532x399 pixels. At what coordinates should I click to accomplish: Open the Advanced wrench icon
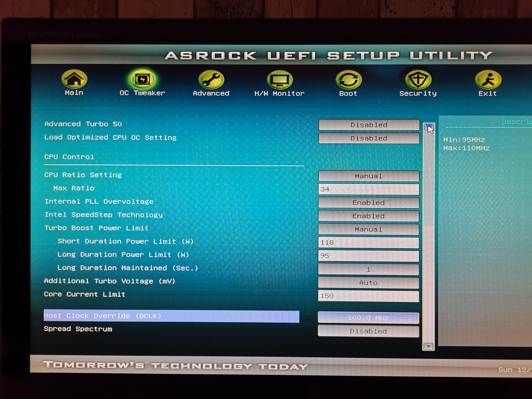(211, 79)
